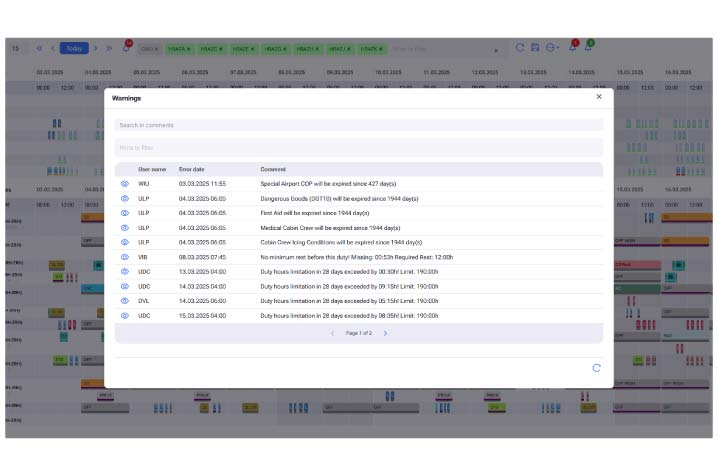Click the Today button in the background planner

(x=74, y=49)
